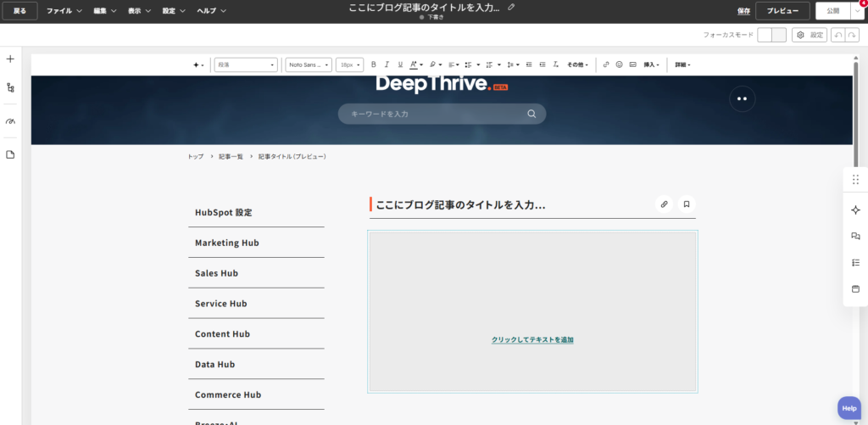The image size is (868, 425).
Task: Select HubSpot 設定 in sidebar list
Action: click(x=256, y=212)
